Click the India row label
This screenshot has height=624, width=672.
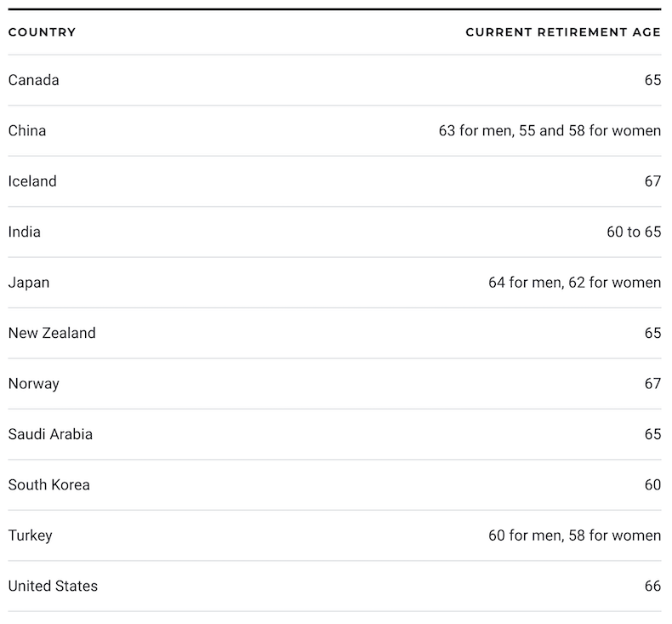pos(25,232)
